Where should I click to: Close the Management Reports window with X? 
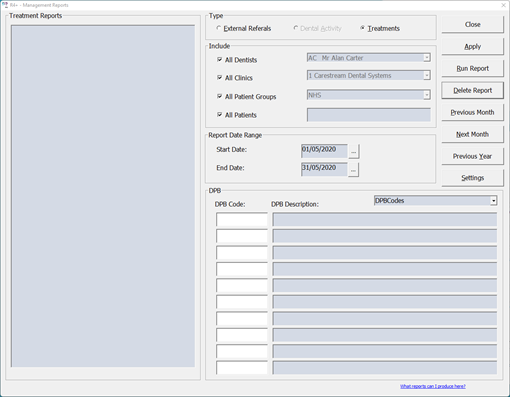pyautogui.click(x=503, y=5)
